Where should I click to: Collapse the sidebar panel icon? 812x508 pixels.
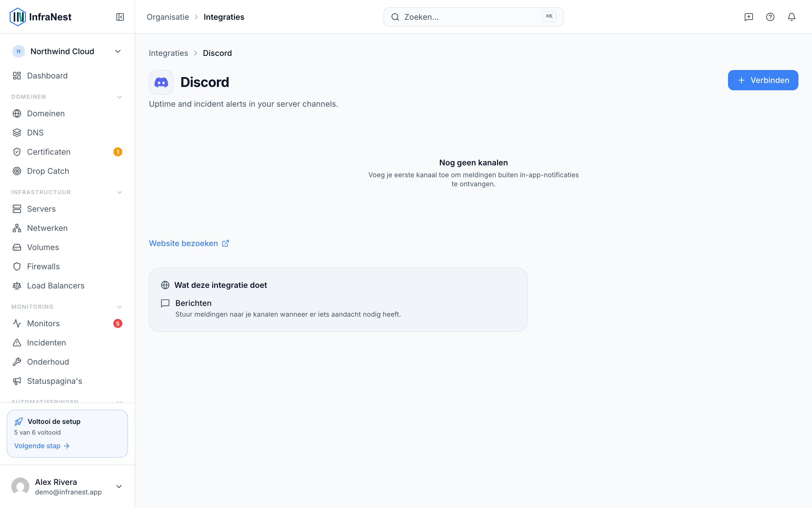click(120, 17)
